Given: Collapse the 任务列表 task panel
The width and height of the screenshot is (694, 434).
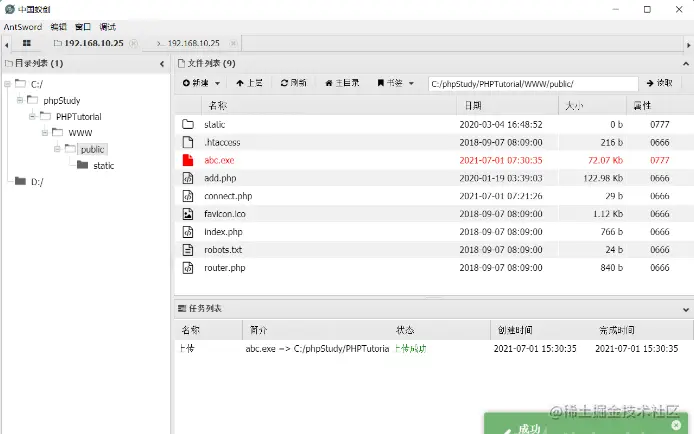Looking at the screenshot, I should pos(686,310).
